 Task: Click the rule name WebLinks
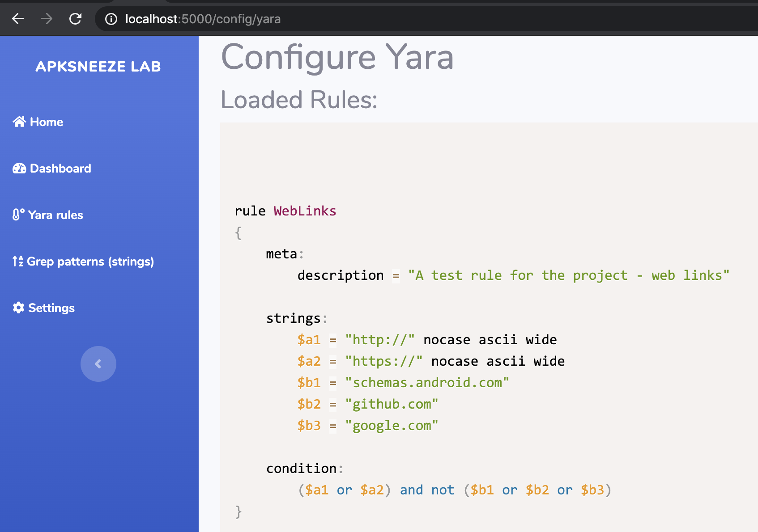point(305,211)
